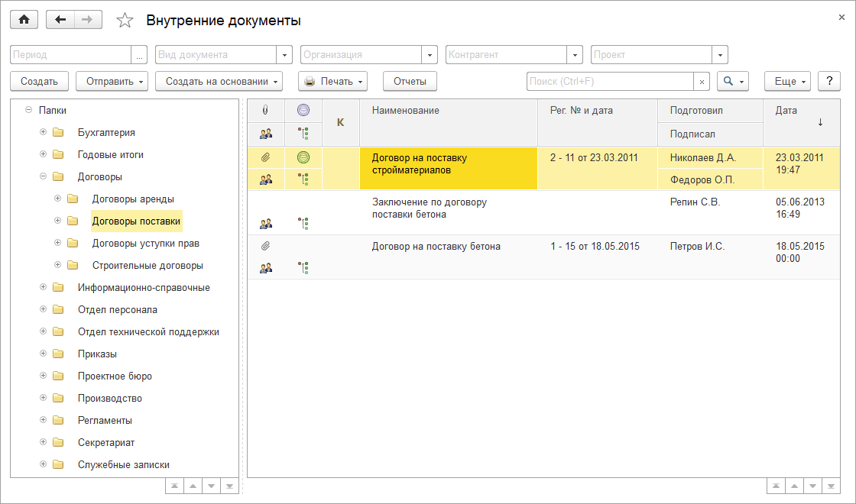856x504 pixels.
Task: Open help with the question mark button
Action: pyautogui.click(x=829, y=81)
